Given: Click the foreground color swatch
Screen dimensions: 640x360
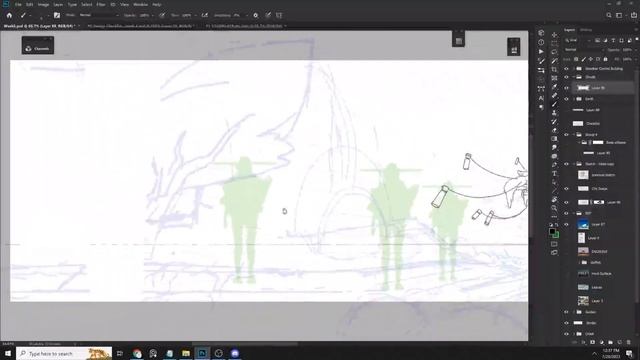Looking at the screenshot, I should 552,231.
